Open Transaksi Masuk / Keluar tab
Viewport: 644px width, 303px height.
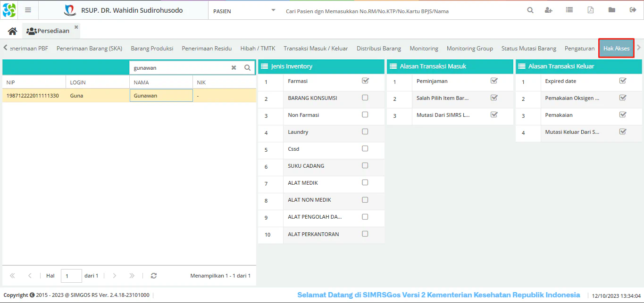click(316, 49)
